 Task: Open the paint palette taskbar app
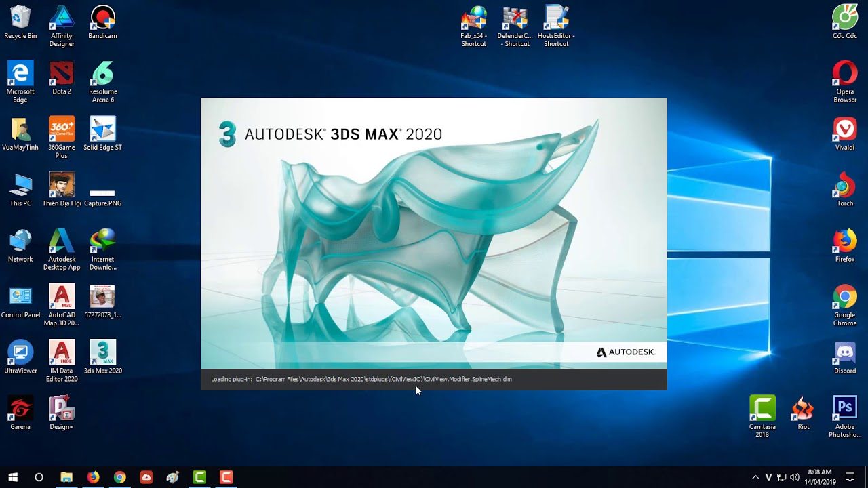coord(173,477)
